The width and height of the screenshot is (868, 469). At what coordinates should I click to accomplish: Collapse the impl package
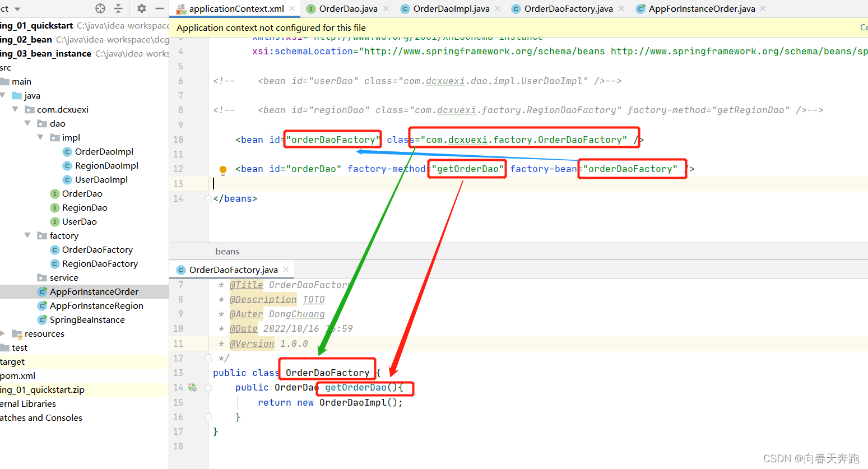click(x=40, y=137)
